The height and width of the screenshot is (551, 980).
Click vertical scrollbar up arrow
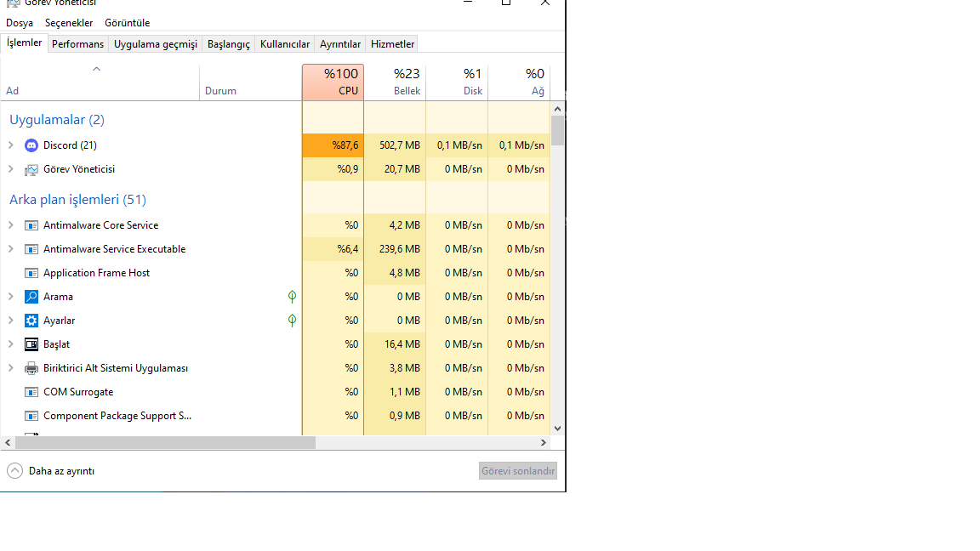pyautogui.click(x=557, y=109)
